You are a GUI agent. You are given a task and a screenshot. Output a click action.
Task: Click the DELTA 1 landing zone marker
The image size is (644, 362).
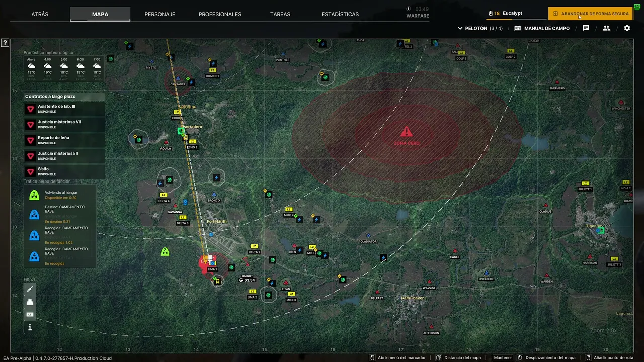point(254,246)
